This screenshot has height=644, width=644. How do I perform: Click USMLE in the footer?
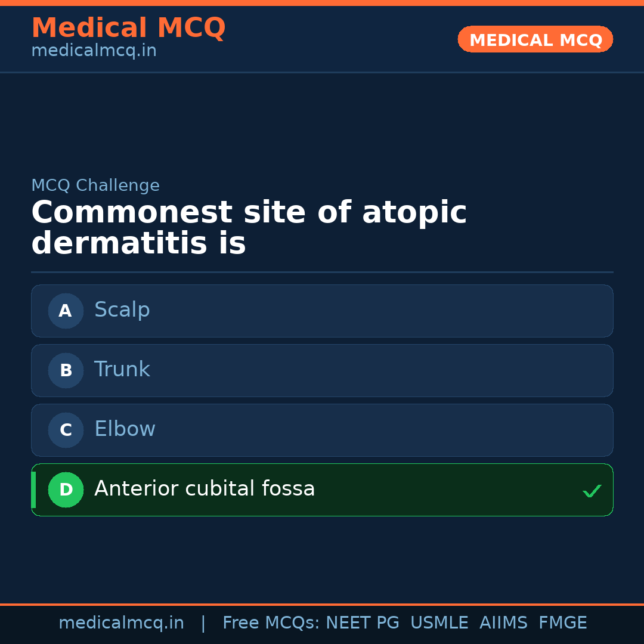click(439, 623)
